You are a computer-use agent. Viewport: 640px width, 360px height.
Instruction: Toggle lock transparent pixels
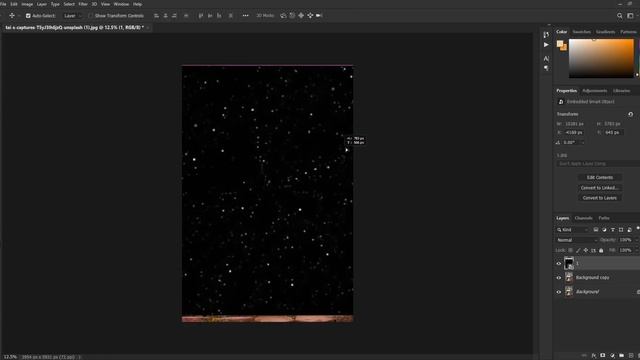(571, 250)
